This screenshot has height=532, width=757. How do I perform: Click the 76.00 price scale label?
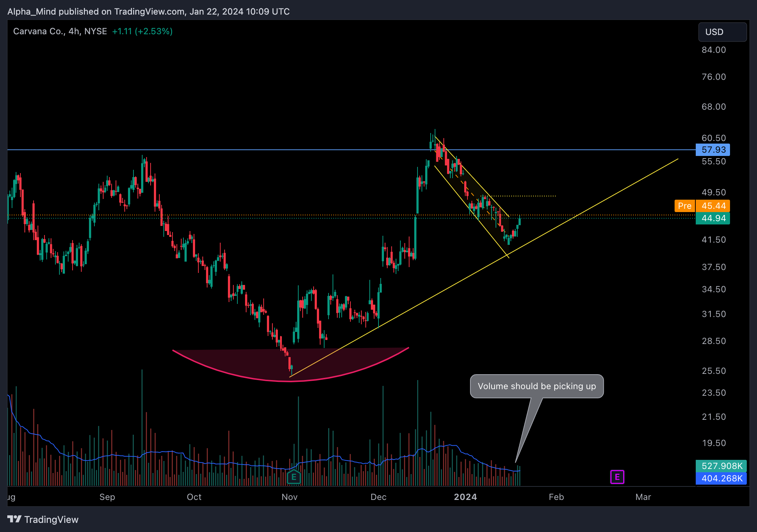pyautogui.click(x=714, y=77)
